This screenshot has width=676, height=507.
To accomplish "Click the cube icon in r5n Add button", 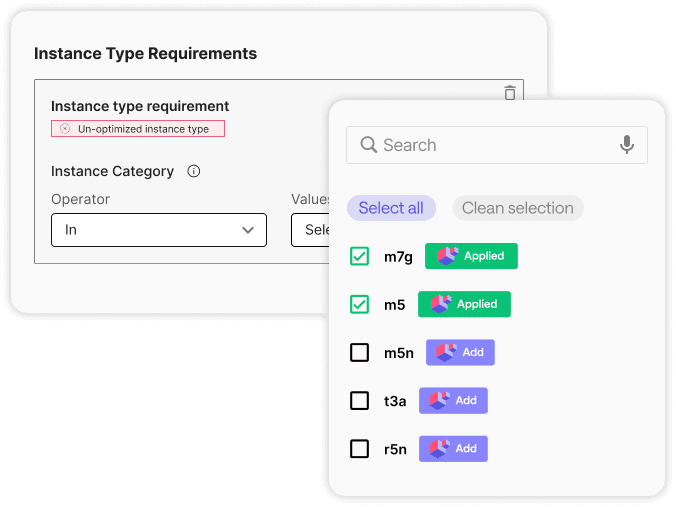I will pos(439,449).
